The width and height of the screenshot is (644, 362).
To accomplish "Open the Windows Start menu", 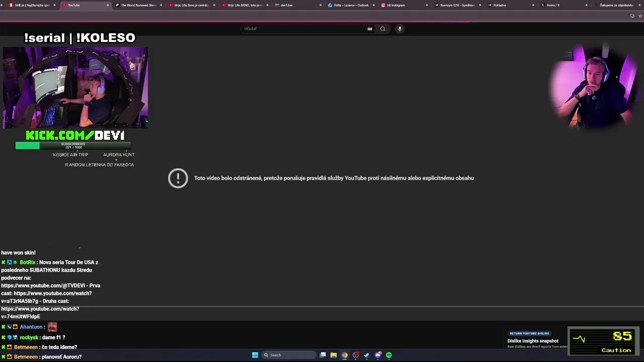I will [x=255, y=355].
